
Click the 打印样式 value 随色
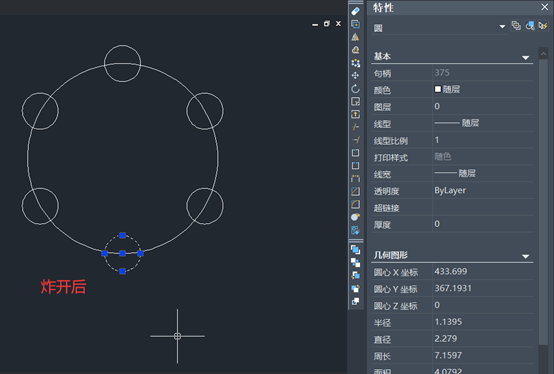(x=443, y=156)
